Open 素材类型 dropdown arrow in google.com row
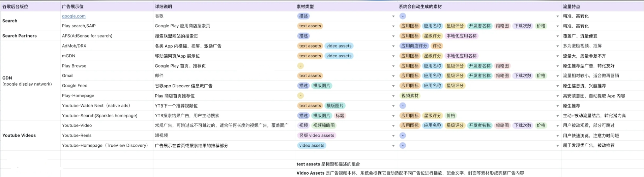The width and height of the screenshot is (644, 177). click(x=393, y=16)
